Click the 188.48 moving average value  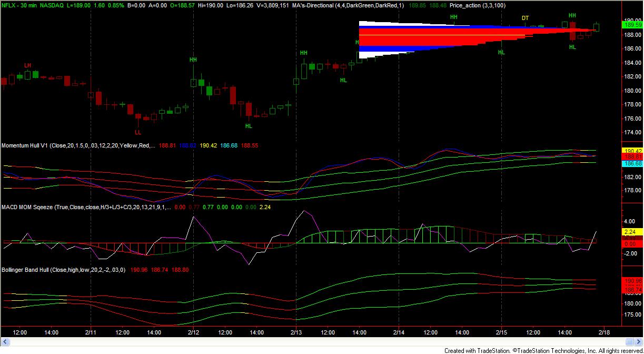pyautogui.click(x=438, y=5)
